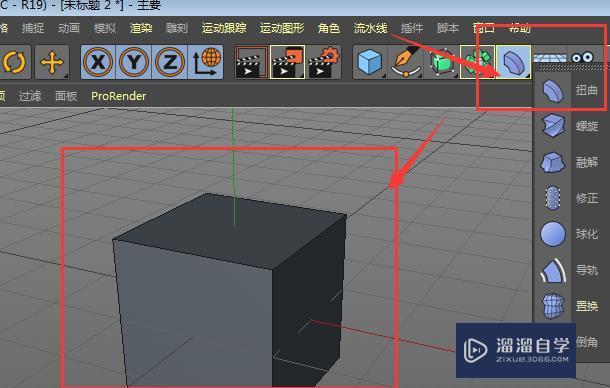Open the 角色 menu

click(329, 28)
